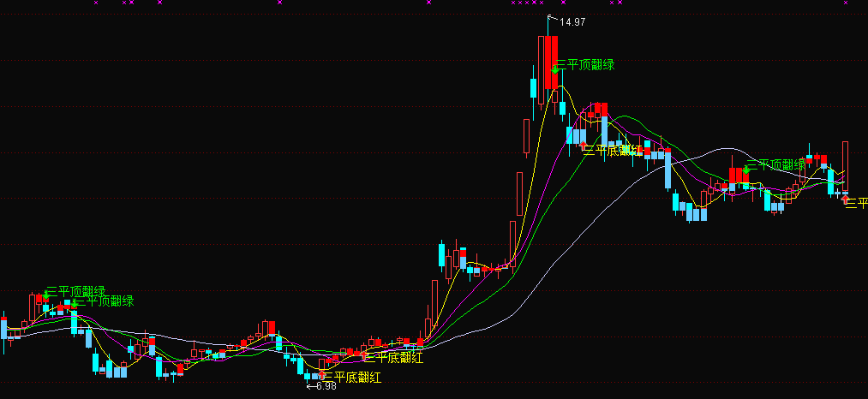The image size is (868, 399).
Task: Select the 三平底翻红 label following the peak's decline
Action: (613, 150)
